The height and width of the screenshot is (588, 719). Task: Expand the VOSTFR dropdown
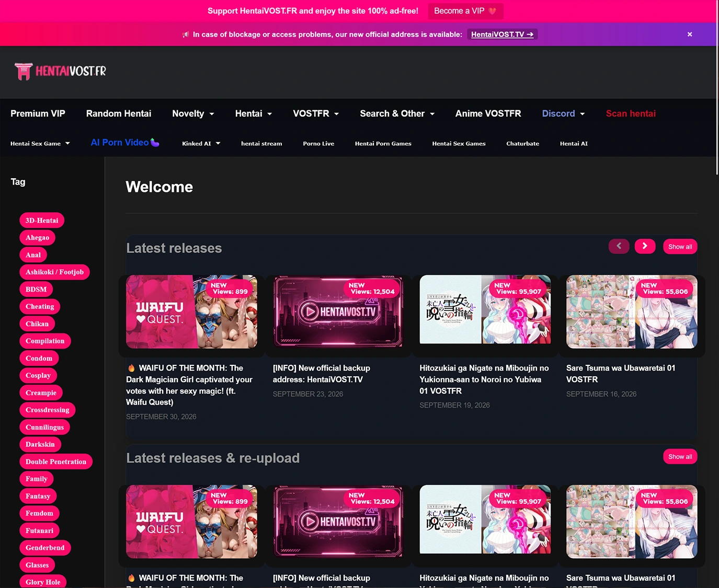(316, 114)
